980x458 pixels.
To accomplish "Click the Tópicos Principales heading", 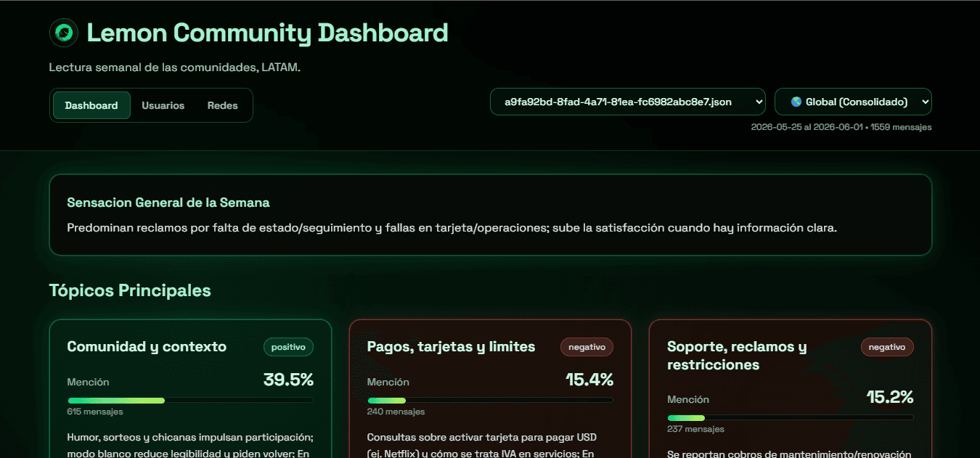I will point(130,290).
